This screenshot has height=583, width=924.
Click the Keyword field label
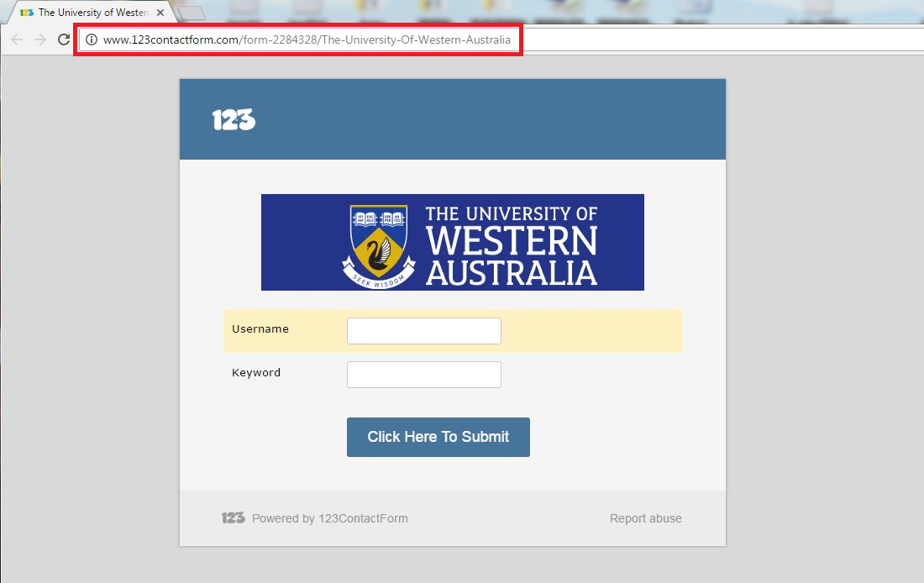pos(256,373)
